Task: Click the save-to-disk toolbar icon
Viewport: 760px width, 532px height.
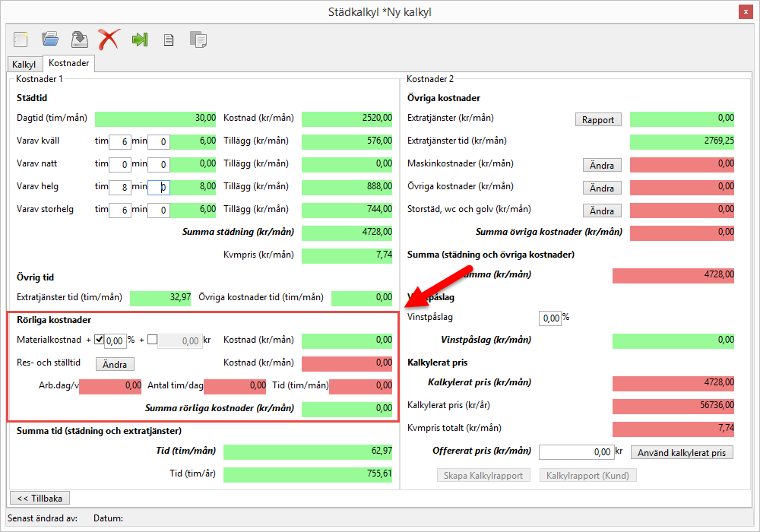Action: pos(79,39)
